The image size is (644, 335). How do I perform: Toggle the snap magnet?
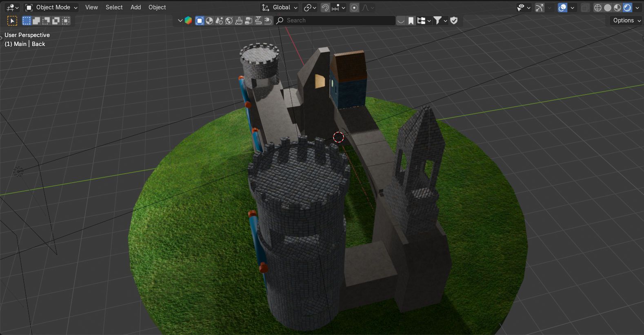click(x=325, y=7)
